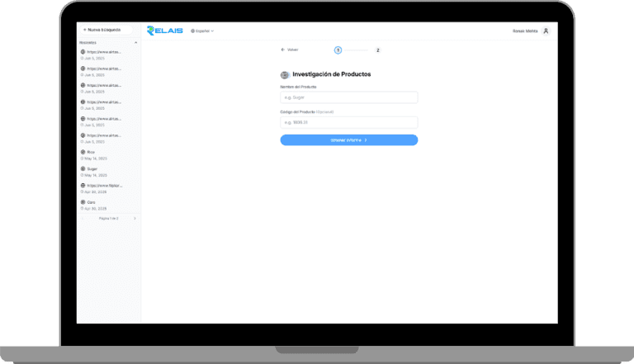Viewport: 634px width, 364px height.
Task: Click the Ronak Mehta user name
Action: click(525, 31)
